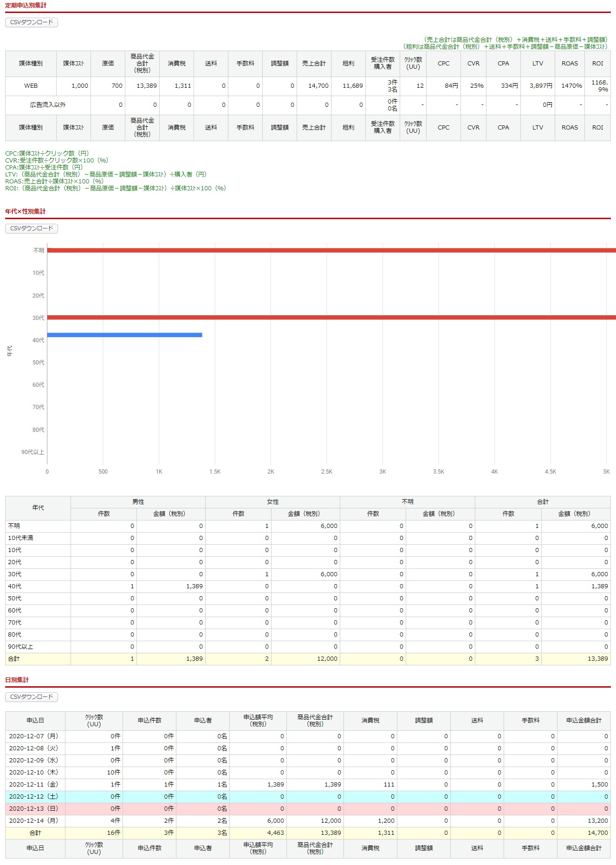Click the 4,463 average application amount
This screenshot has width=616, height=865.
[276, 833]
